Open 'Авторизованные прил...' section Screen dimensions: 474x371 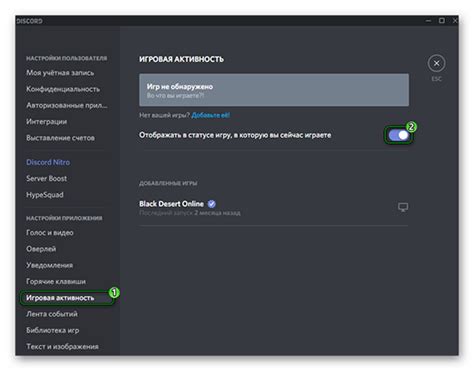(x=67, y=105)
